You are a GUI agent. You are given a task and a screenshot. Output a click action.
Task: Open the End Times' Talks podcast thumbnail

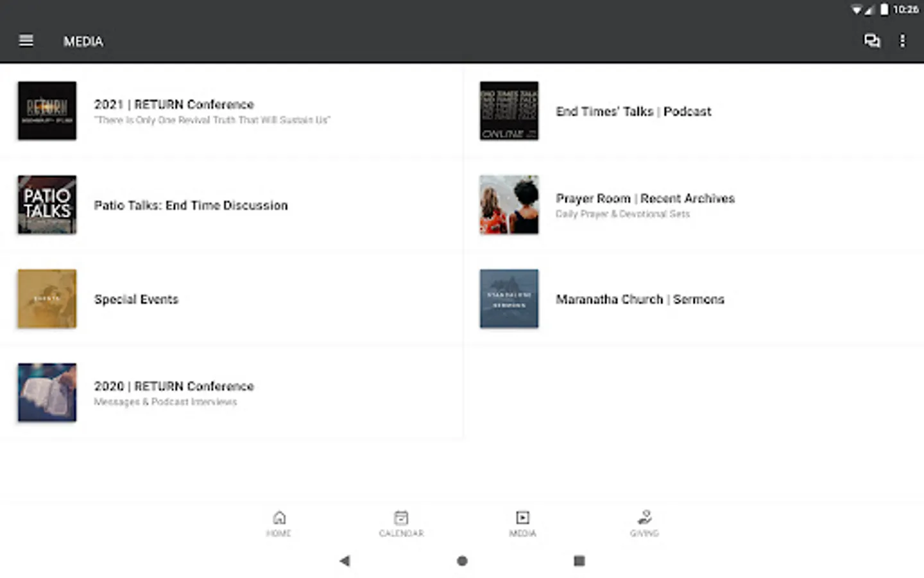pos(509,110)
